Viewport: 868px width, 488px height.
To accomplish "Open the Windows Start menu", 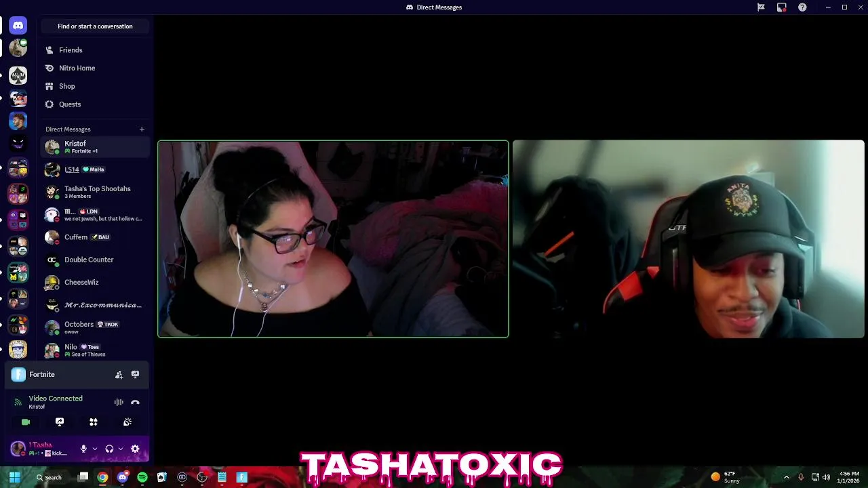I will [14, 477].
